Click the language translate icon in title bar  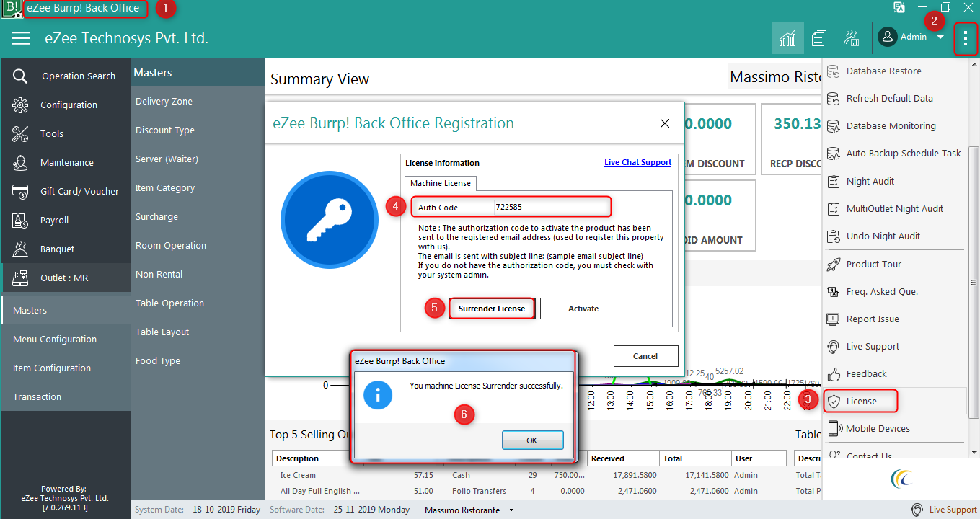tap(900, 7)
